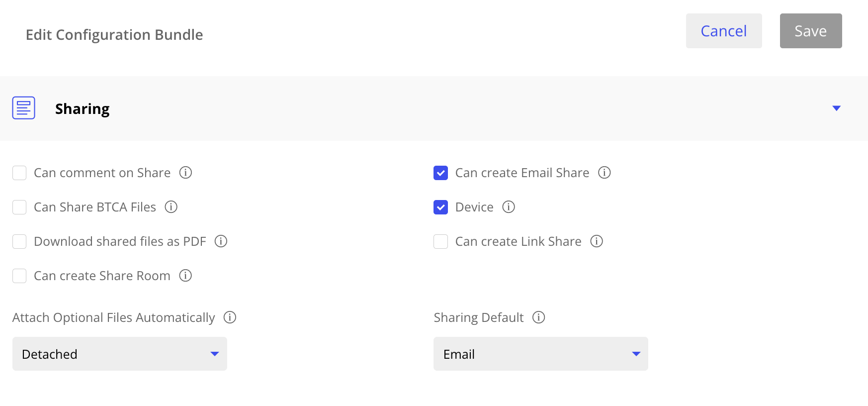Click info icon beside Can comment on Share

185,173
